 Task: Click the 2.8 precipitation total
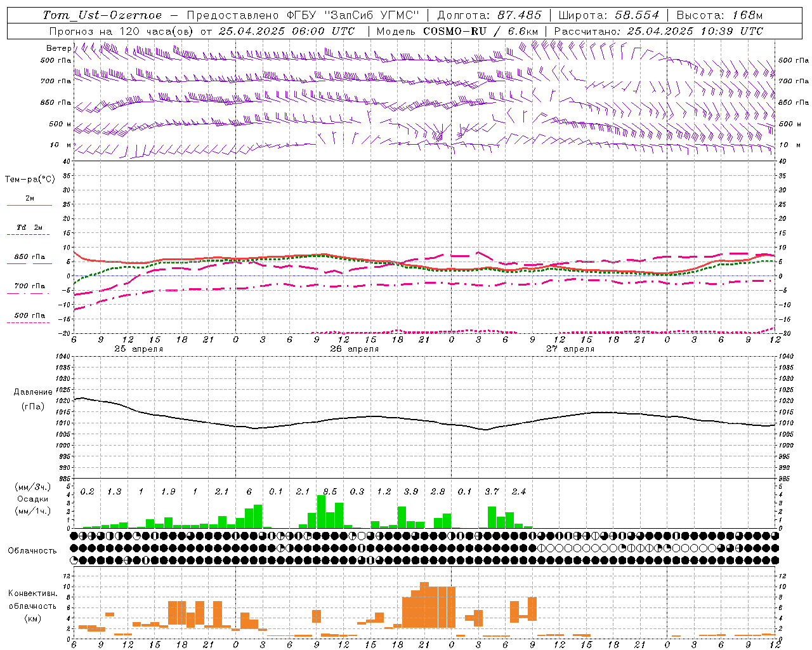(438, 491)
